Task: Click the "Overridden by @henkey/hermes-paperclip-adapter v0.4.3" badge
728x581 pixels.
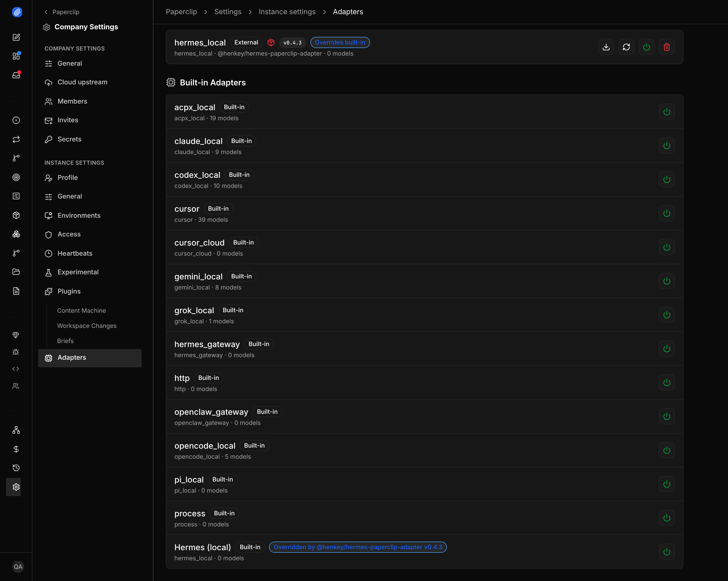Action: (x=358, y=547)
